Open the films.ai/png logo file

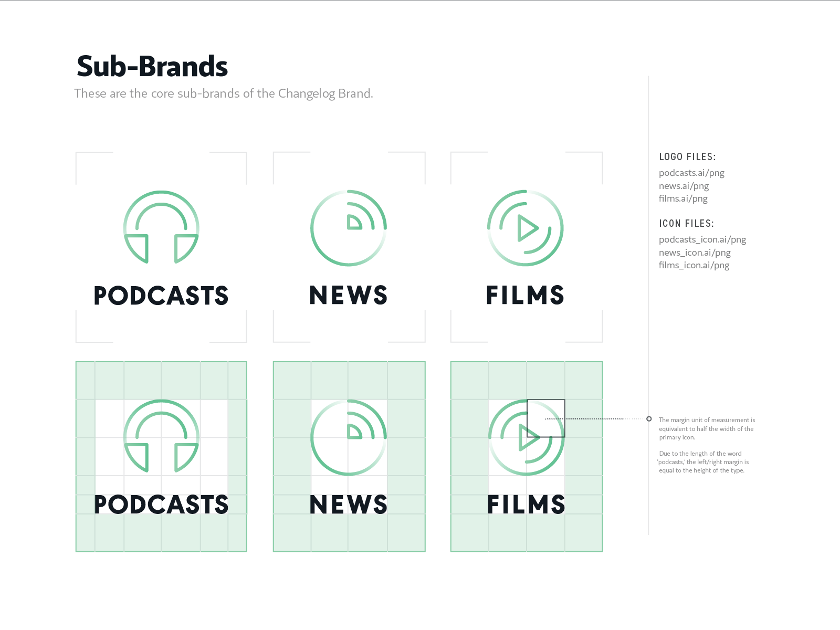point(683,198)
